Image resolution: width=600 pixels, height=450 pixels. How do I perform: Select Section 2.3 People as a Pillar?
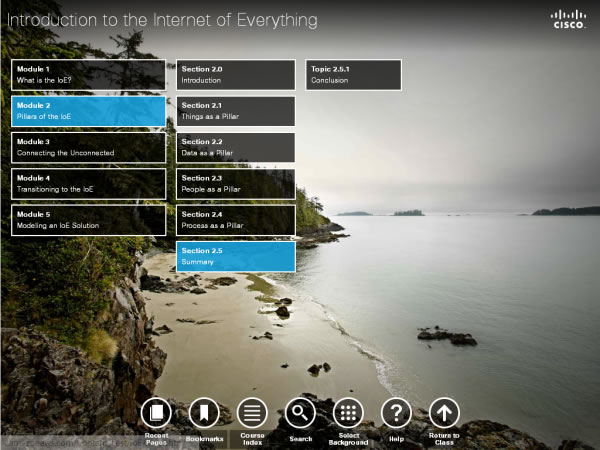(x=235, y=183)
